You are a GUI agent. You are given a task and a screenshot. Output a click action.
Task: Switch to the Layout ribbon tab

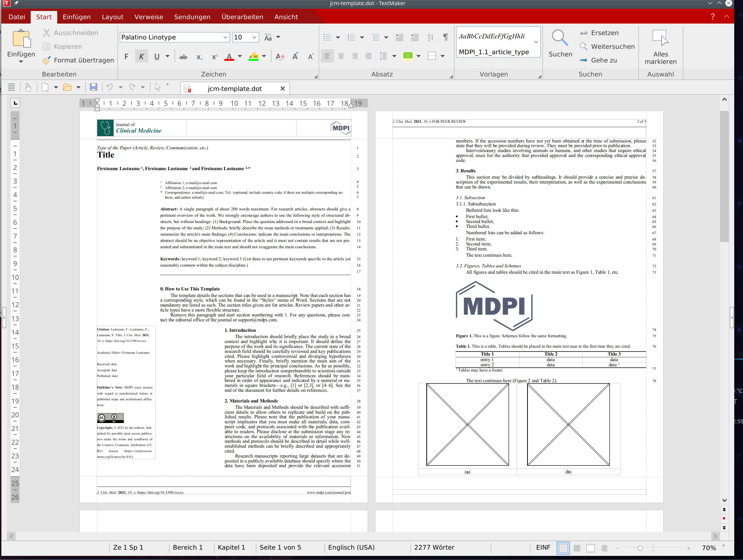click(113, 17)
